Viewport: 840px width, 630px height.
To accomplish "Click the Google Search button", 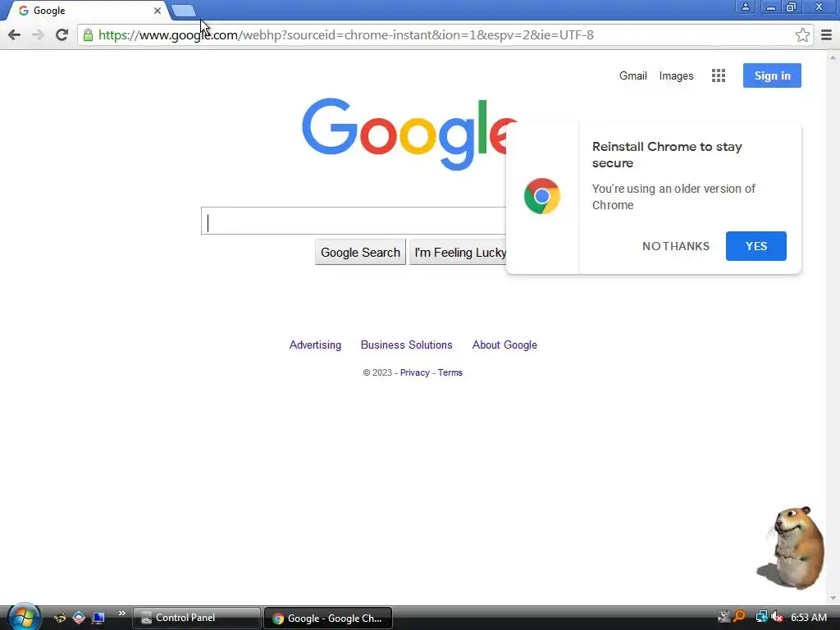I will (360, 253).
